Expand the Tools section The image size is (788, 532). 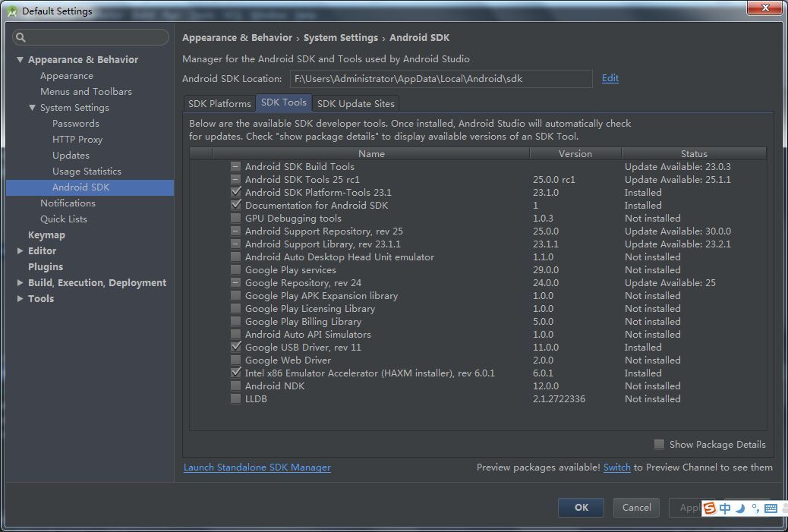[20, 298]
